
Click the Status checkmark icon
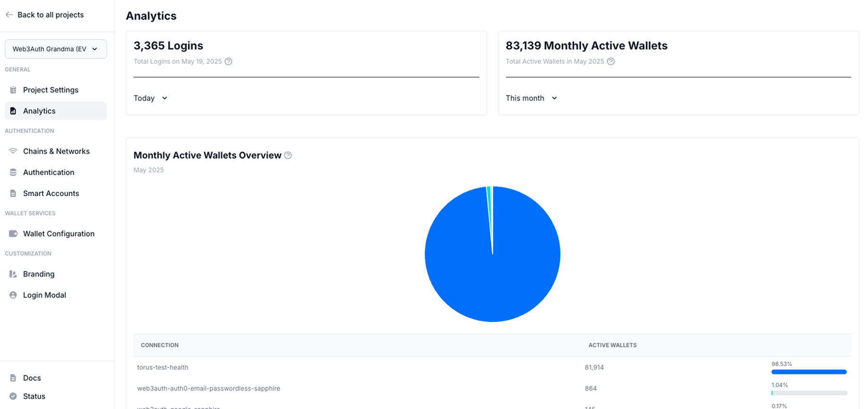click(13, 396)
